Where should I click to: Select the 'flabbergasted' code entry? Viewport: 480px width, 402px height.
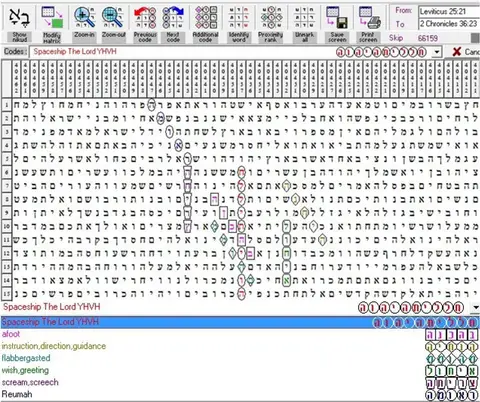(26, 358)
